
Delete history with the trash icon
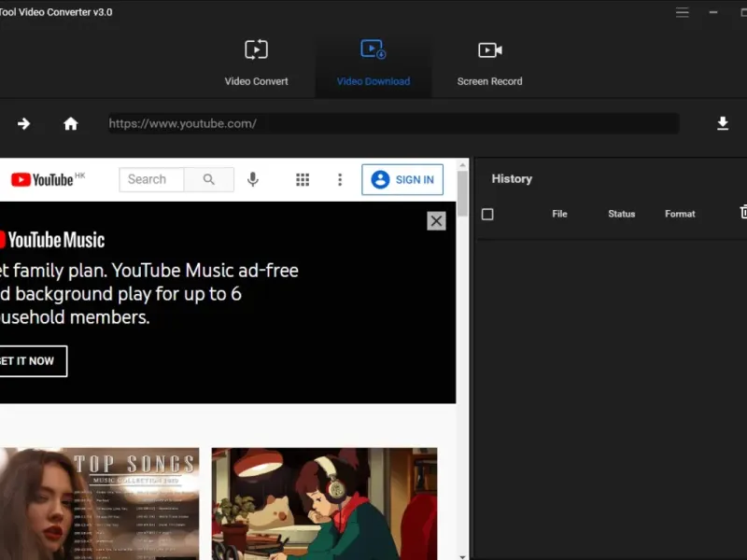pyautogui.click(x=743, y=213)
